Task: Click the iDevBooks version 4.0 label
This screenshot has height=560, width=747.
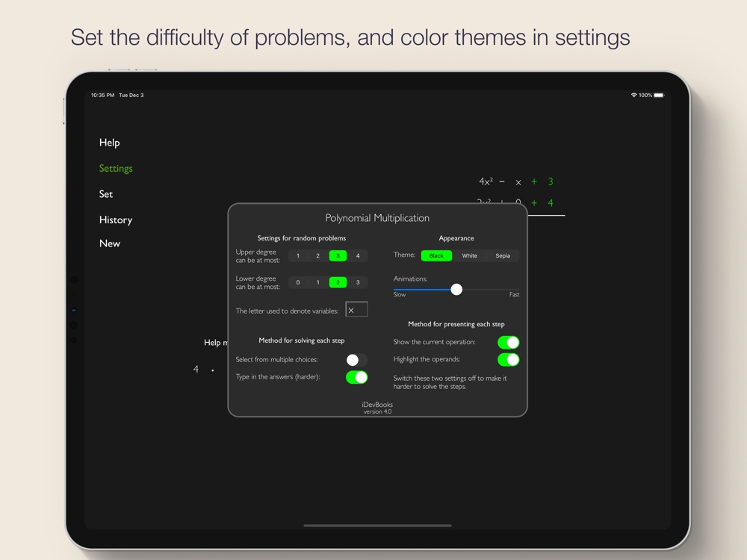Action: click(377, 408)
